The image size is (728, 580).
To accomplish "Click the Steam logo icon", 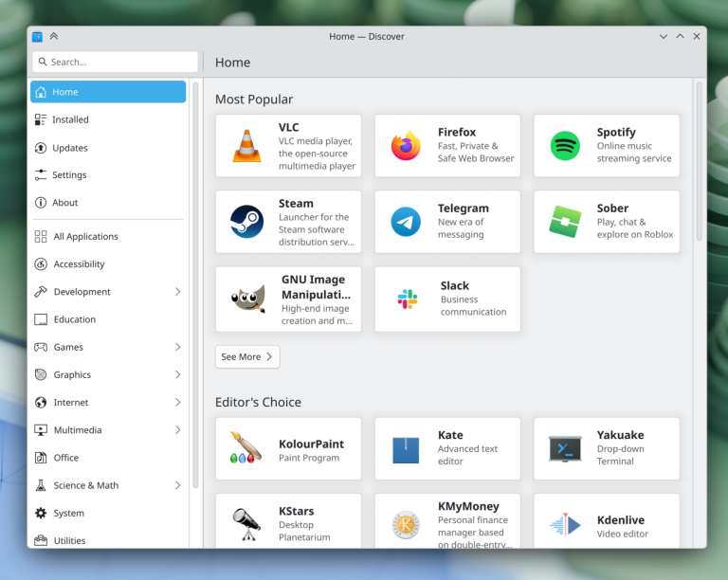I will coord(246,222).
